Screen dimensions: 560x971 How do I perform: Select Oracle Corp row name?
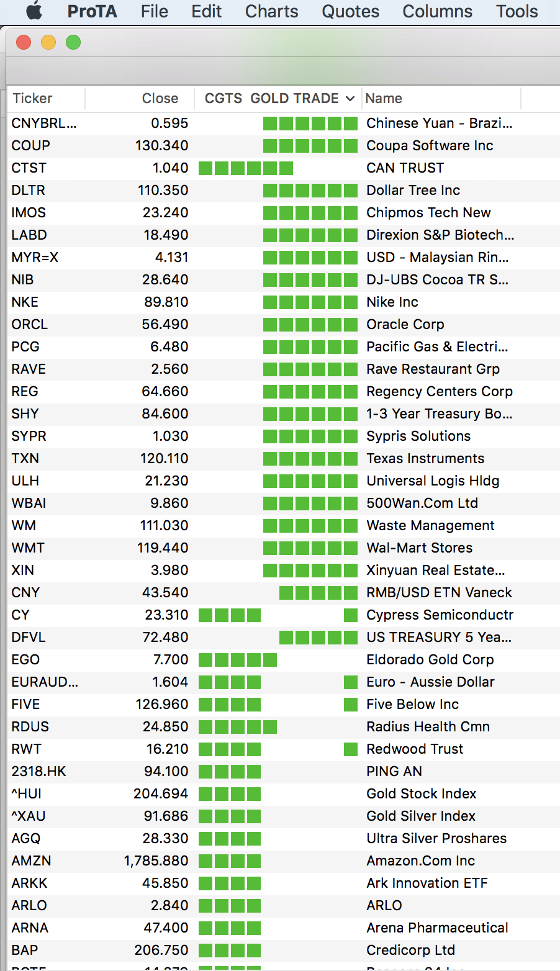[x=405, y=324]
